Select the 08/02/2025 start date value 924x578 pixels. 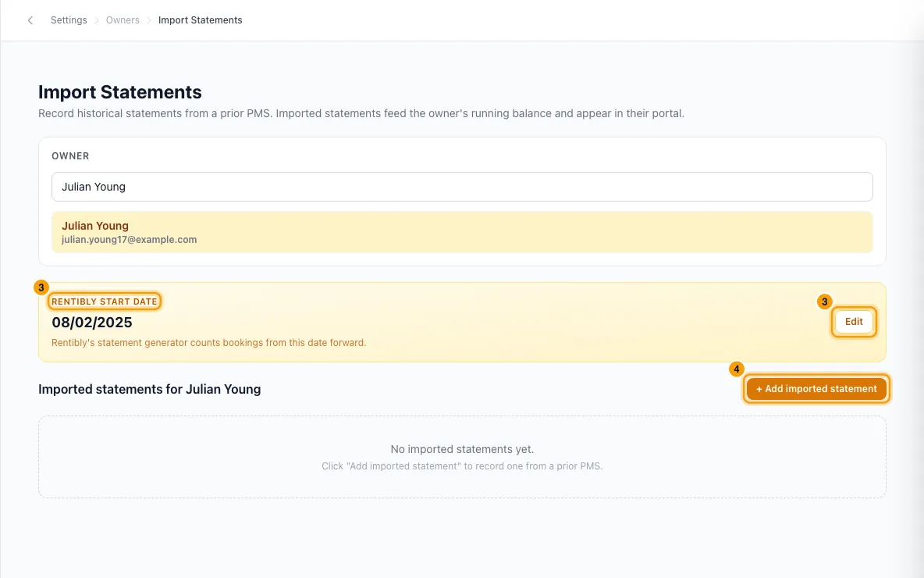pyautogui.click(x=92, y=322)
